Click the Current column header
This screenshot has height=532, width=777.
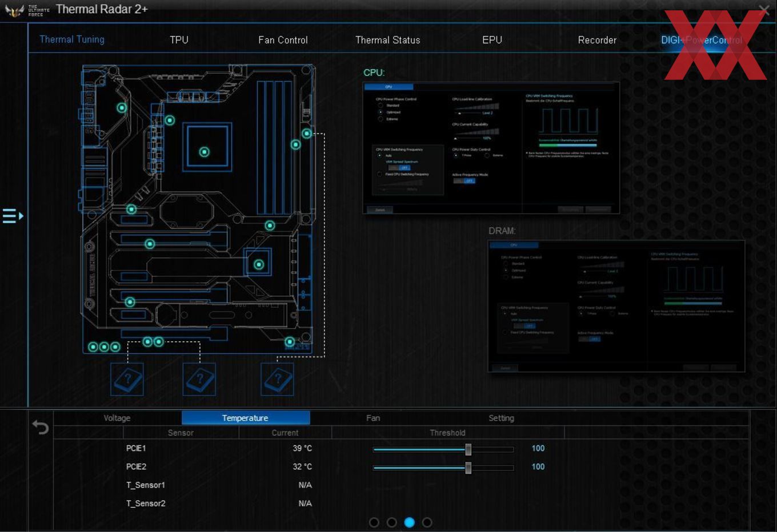(285, 433)
